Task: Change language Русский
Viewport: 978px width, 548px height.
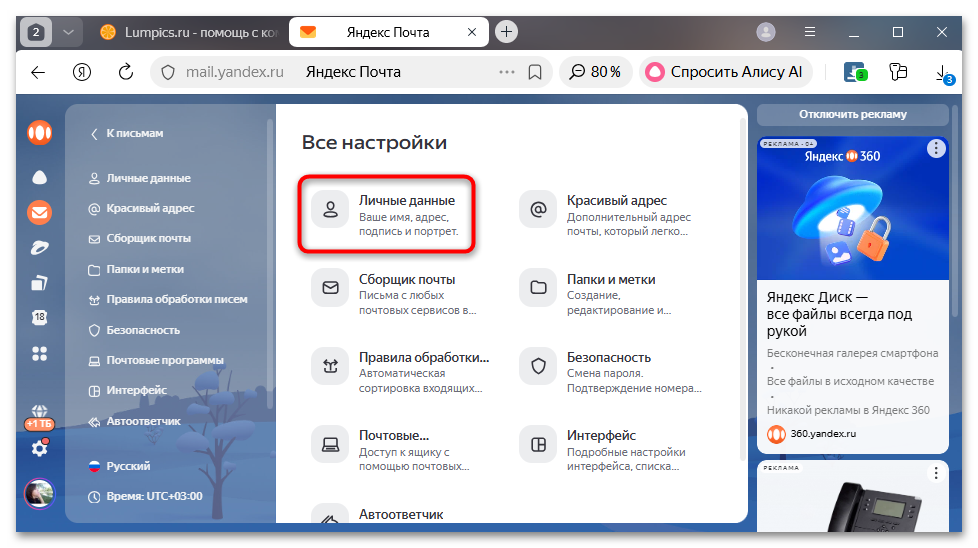Action: click(x=119, y=466)
